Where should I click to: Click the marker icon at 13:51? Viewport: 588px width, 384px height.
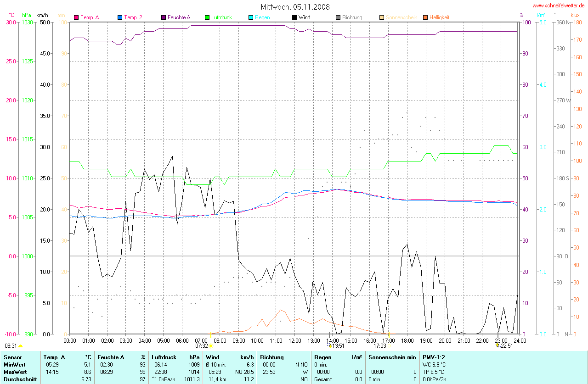click(x=330, y=346)
